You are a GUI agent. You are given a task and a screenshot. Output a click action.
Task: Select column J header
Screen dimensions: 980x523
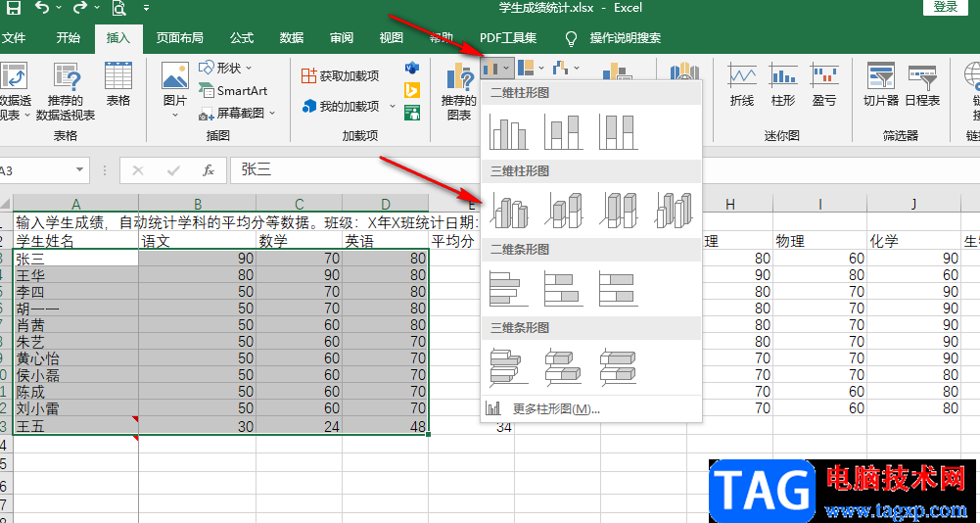913,204
